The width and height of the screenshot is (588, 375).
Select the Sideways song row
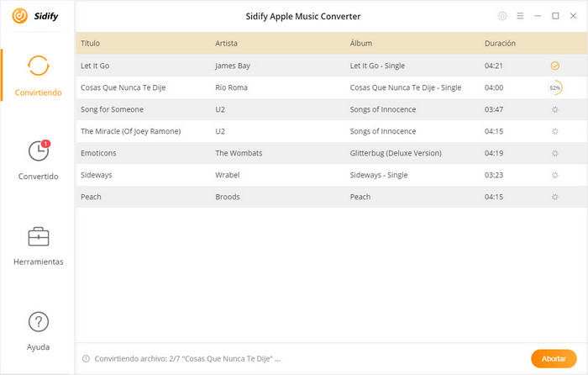tap(332, 175)
